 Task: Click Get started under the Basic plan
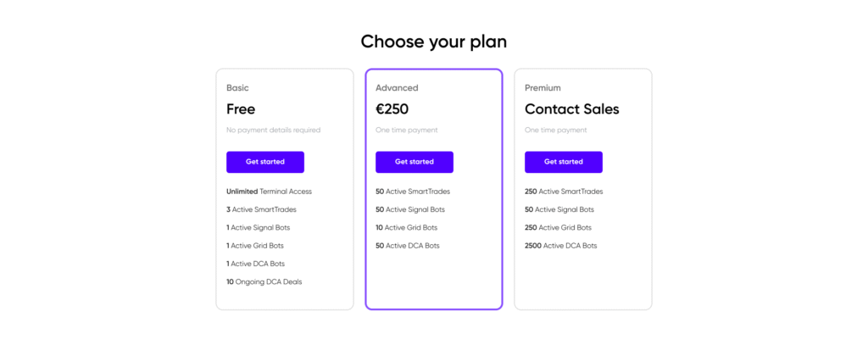coord(265,162)
